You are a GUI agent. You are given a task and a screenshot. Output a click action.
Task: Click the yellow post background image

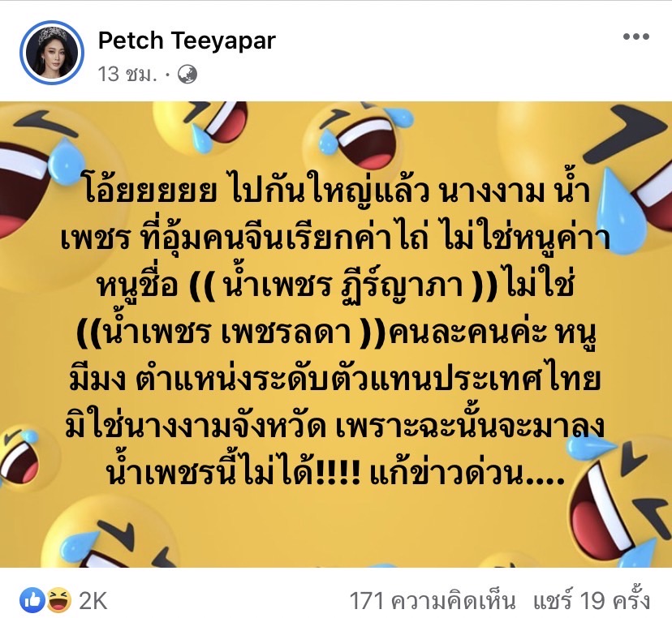pos(336,334)
